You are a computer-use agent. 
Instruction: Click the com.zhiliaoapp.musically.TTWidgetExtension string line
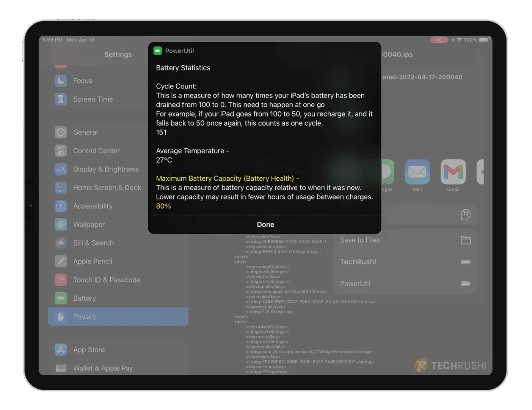click(x=308, y=352)
